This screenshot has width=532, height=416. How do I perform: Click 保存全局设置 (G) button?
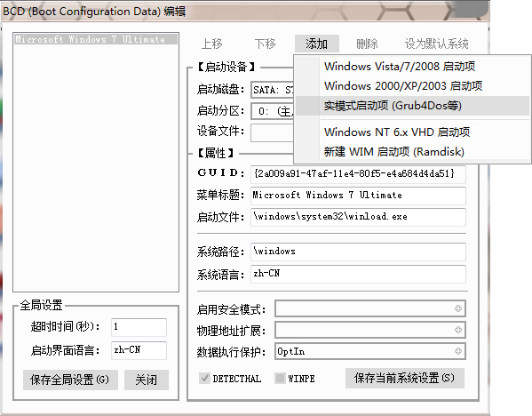click(x=70, y=380)
